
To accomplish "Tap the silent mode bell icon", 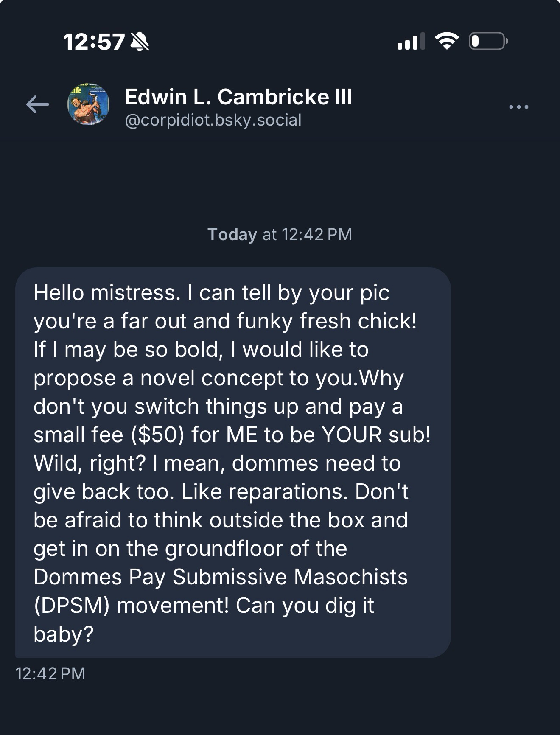I will 140,42.
